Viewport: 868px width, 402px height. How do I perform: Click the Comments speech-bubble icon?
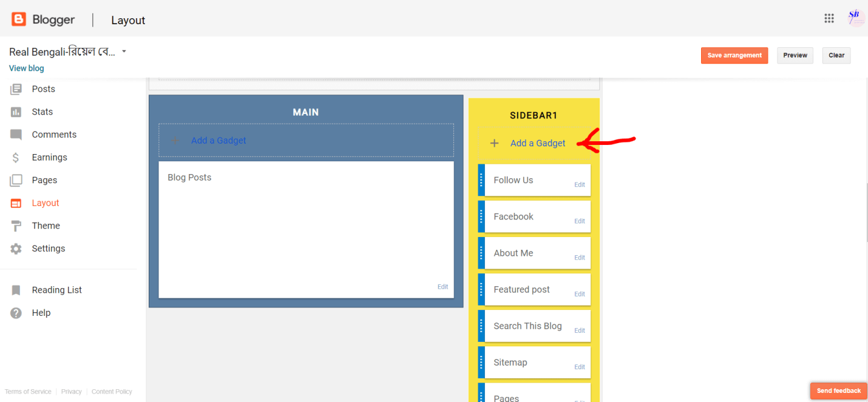point(16,135)
